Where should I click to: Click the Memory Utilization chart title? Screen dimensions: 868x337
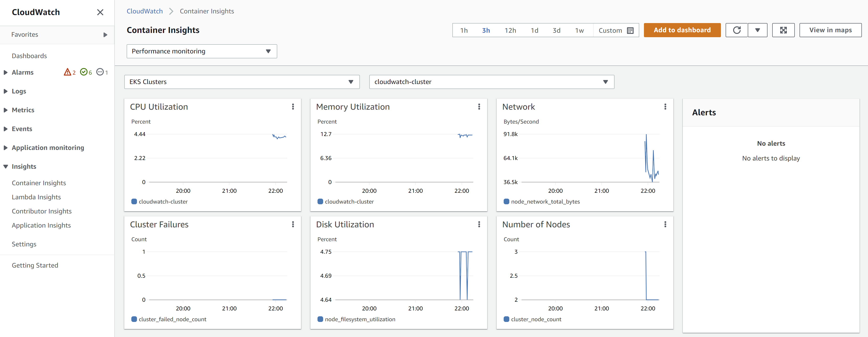[x=353, y=107]
